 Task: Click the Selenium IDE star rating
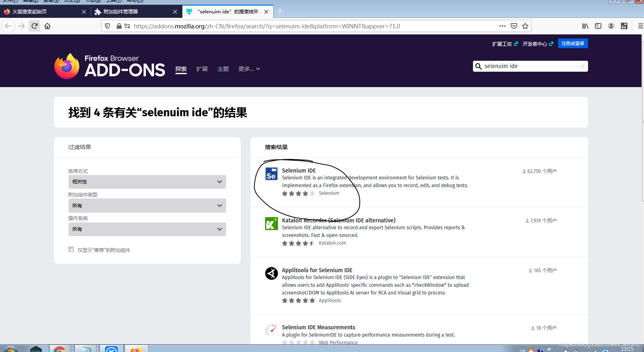[x=299, y=194]
